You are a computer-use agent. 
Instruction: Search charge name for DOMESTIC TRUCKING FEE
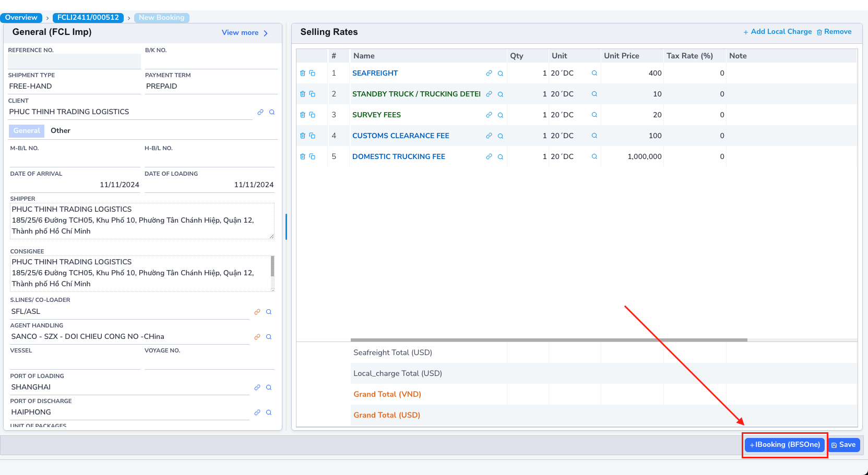coord(501,157)
